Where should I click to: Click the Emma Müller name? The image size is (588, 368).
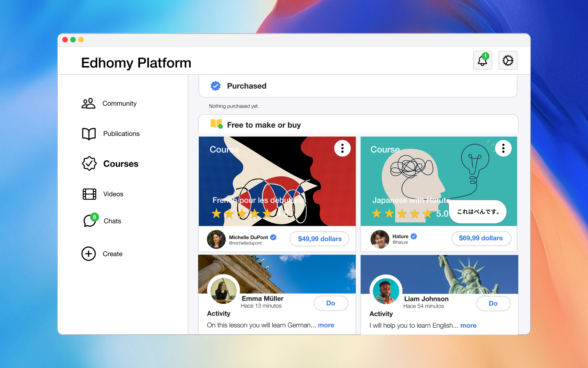click(263, 298)
